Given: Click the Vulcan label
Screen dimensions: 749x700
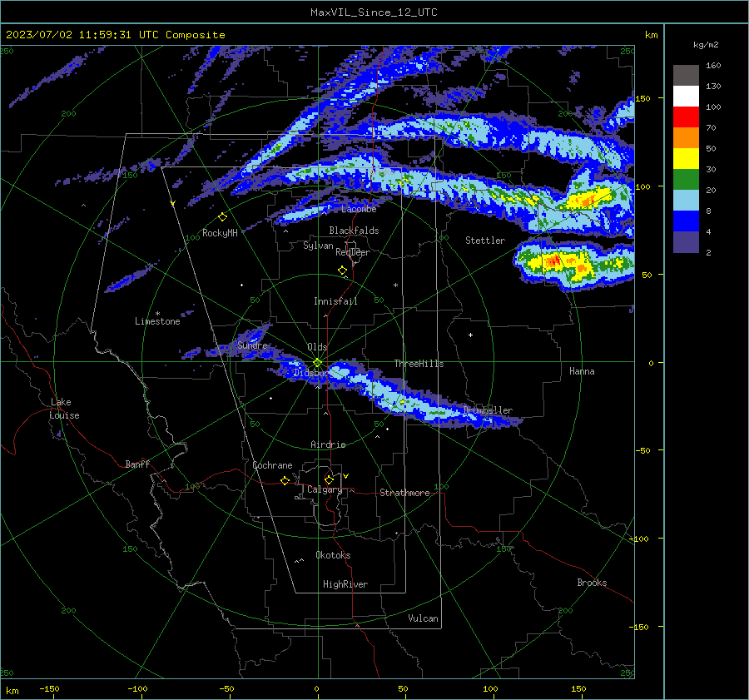Looking at the screenshot, I should 423,618.
